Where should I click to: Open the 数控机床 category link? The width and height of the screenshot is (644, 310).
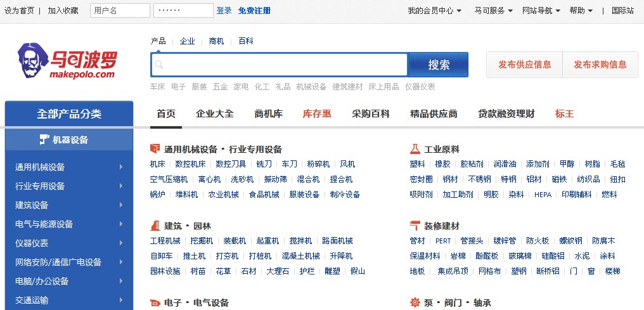191,164
